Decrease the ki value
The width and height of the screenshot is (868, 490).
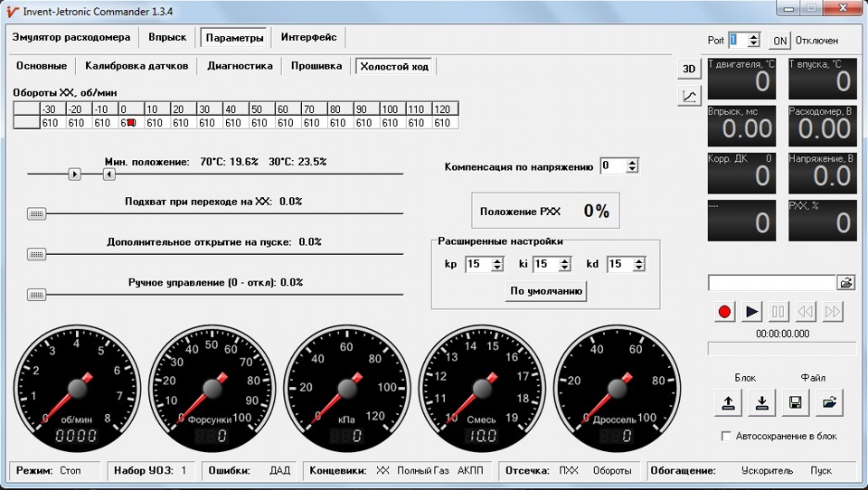point(564,268)
